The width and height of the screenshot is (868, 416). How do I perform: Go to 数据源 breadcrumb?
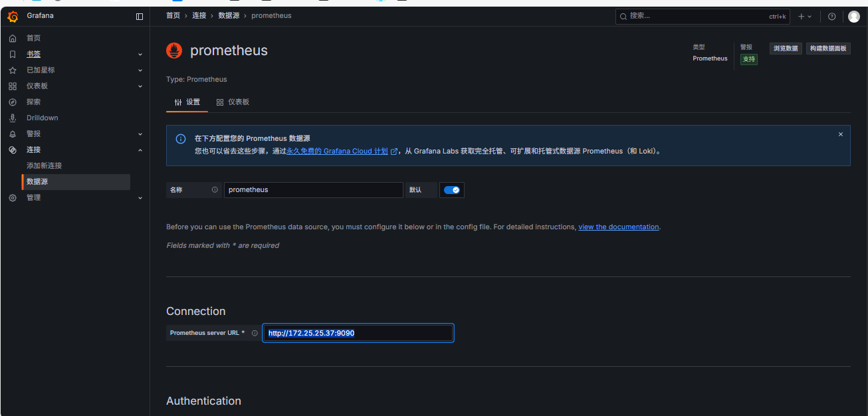[x=229, y=16]
